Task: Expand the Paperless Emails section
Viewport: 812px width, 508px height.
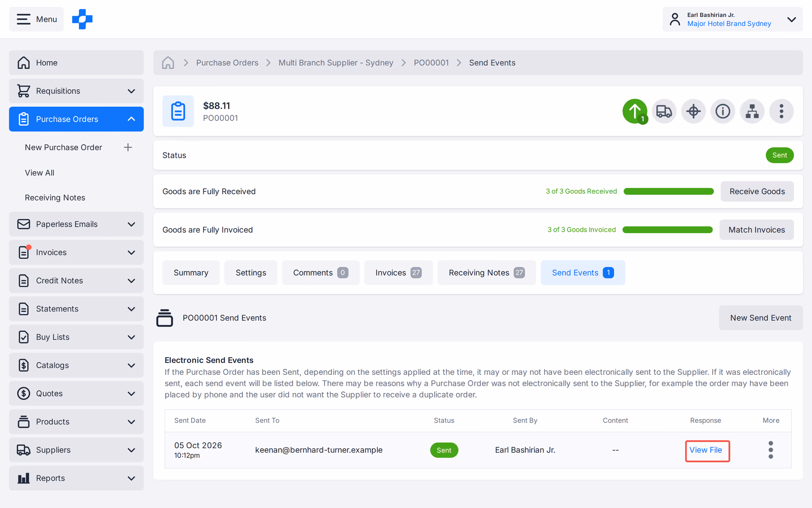Action: [x=77, y=224]
